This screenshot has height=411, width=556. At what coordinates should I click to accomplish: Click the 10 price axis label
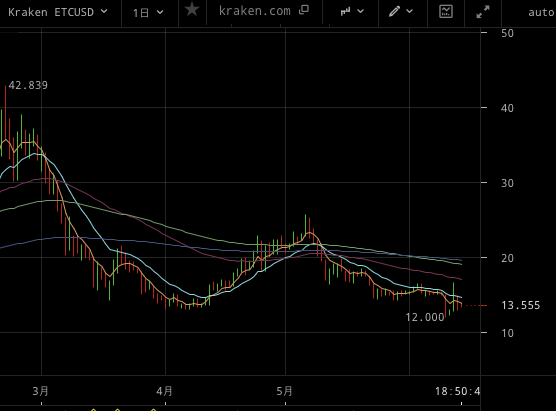coord(507,333)
